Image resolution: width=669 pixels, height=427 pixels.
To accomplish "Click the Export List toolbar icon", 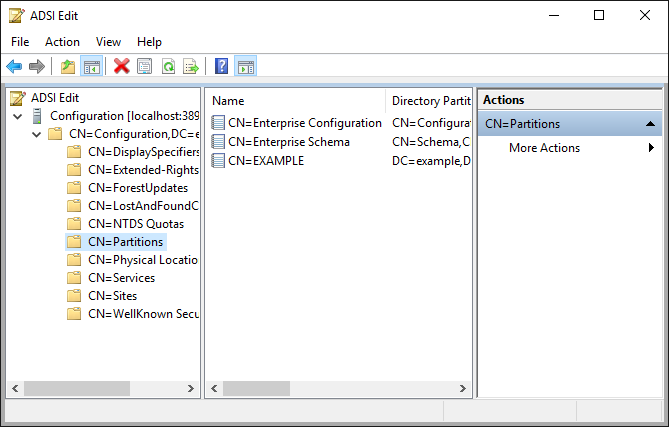I will click(x=191, y=67).
